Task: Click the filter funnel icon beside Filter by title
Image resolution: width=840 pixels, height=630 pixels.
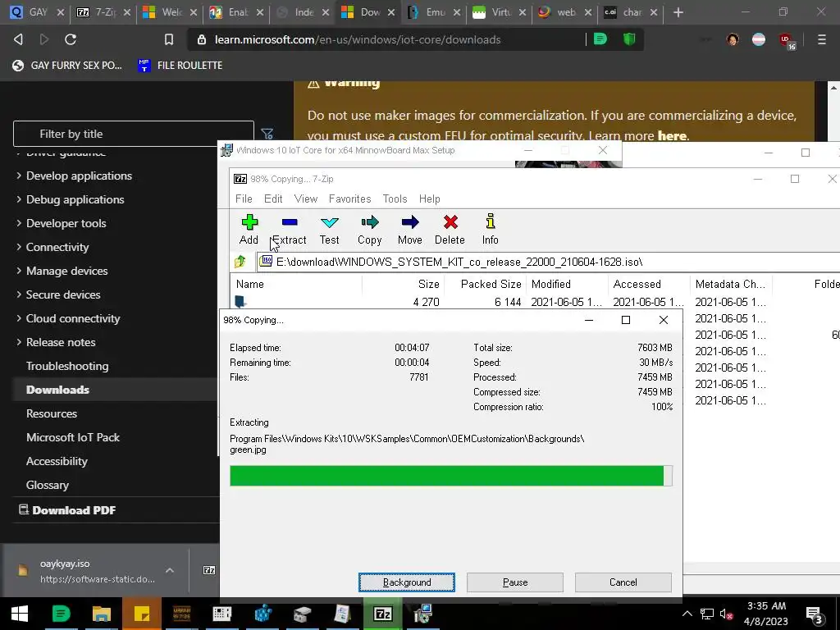Action: point(267,134)
